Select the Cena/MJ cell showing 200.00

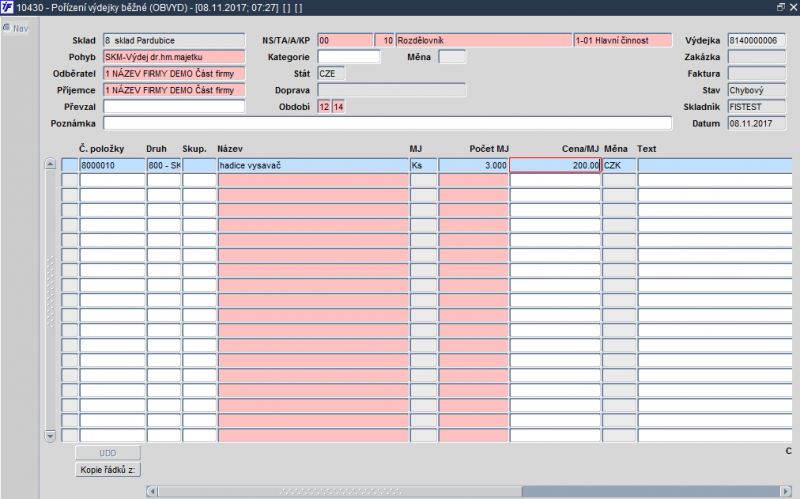(555, 165)
